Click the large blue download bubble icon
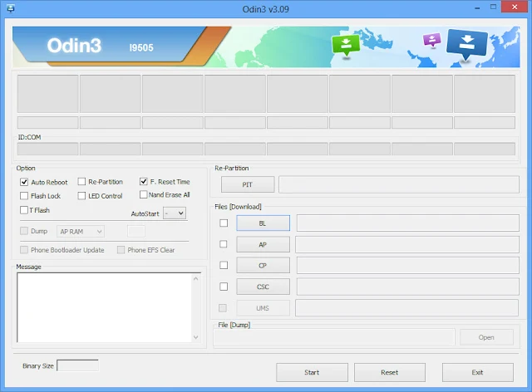532x392 pixels. click(467, 44)
